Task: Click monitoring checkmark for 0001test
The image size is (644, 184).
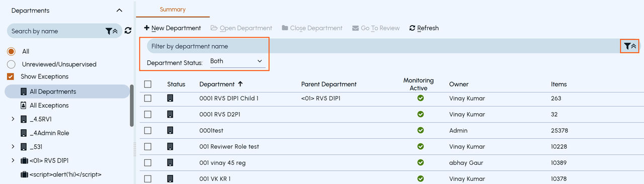Action: [x=421, y=130]
